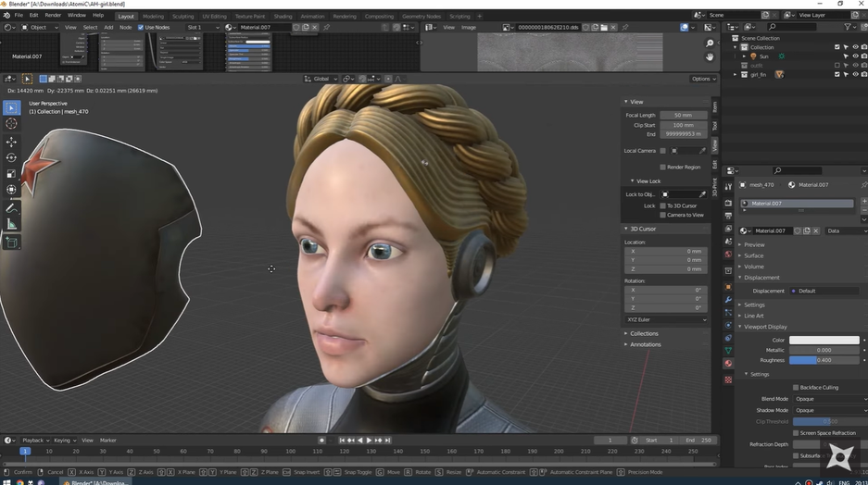868x485 pixels.
Task: Open the Modifier properties wrench tab
Action: pyautogui.click(x=729, y=301)
